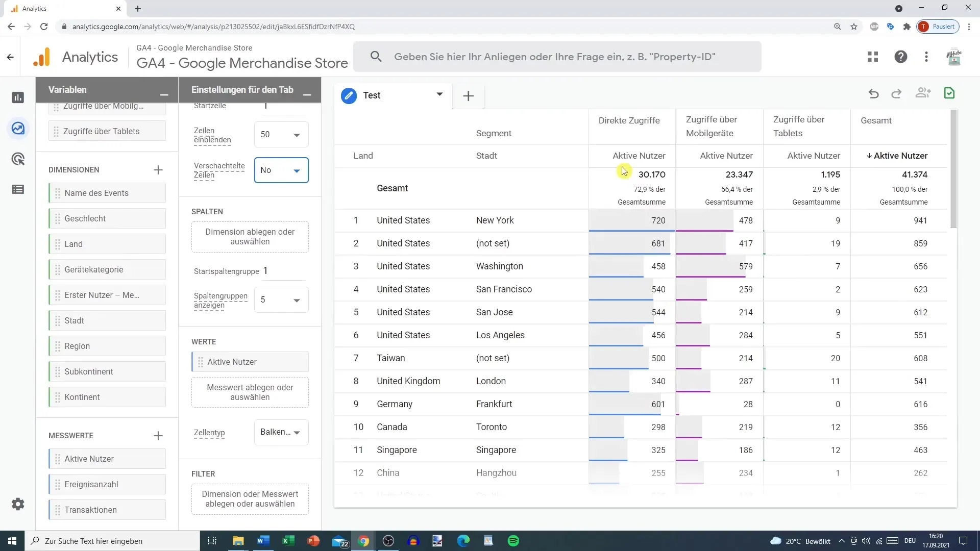Open Spotify from the taskbar
This screenshot has width=980, height=551.
click(x=513, y=541)
